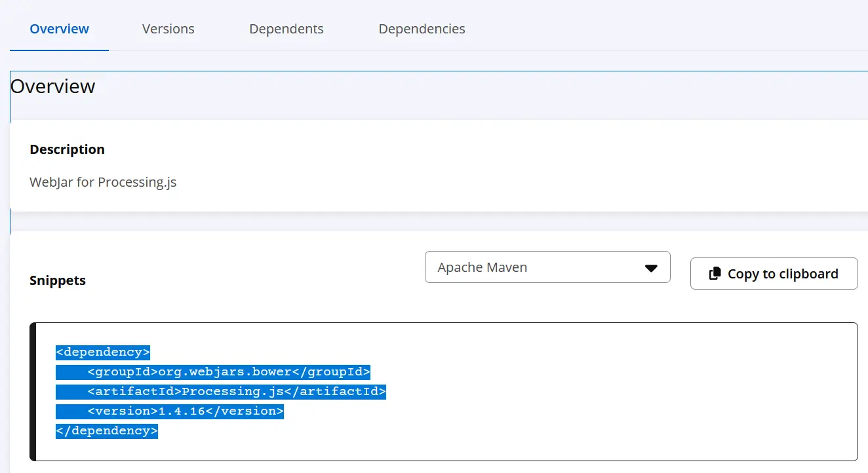Click the 'WebJar for Processing.js' description text
The height and width of the screenshot is (473, 868).
click(x=103, y=182)
